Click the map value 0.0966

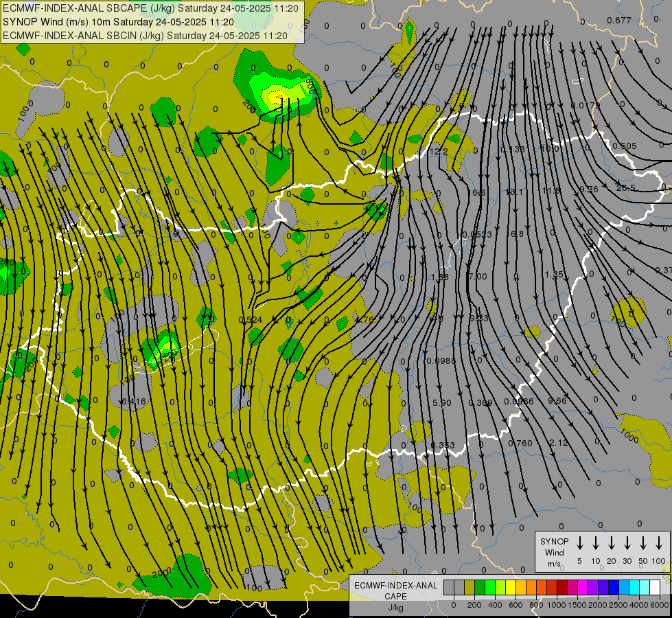coord(518,402)
